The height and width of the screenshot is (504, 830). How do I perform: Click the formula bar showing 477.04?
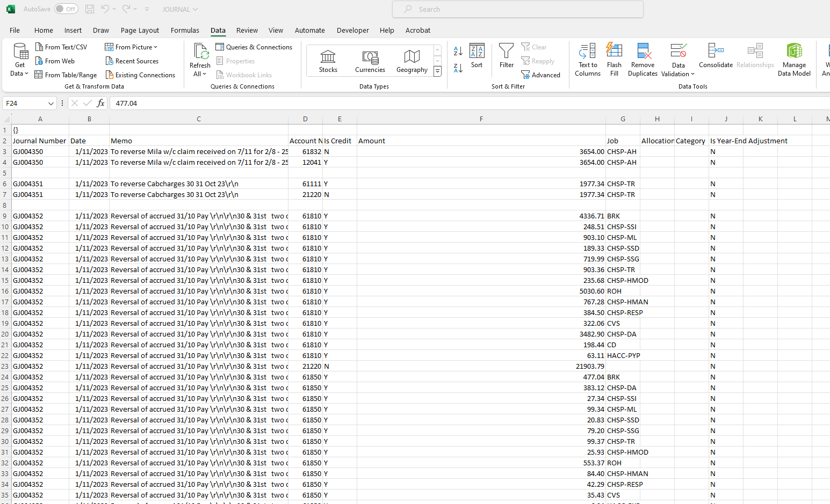(x=470, y=104)
